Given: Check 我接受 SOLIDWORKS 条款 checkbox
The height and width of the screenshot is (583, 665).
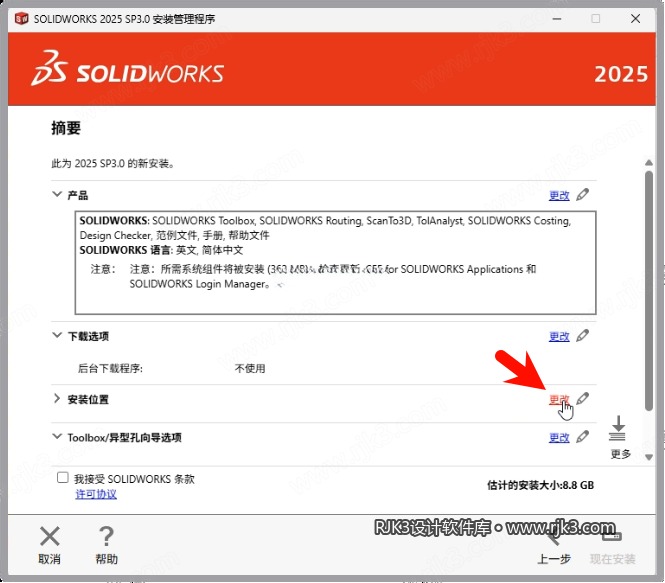Looking at the screenshot, I should point(63,477).
